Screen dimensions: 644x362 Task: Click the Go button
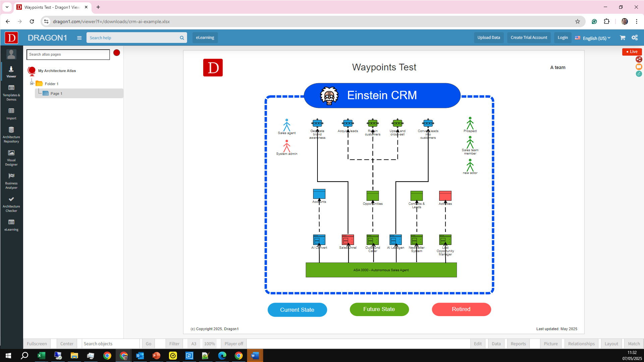149,344
